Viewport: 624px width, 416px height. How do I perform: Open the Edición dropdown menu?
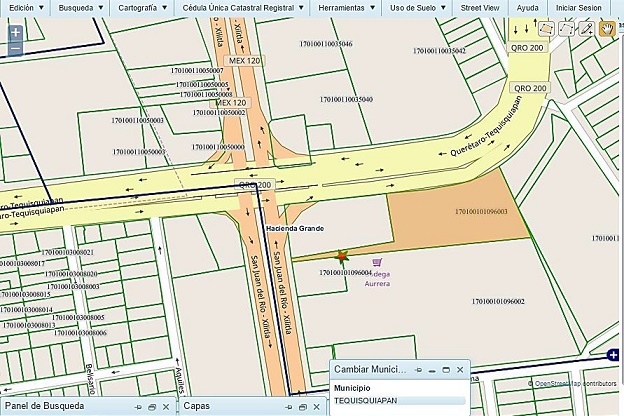pos(24,7)
